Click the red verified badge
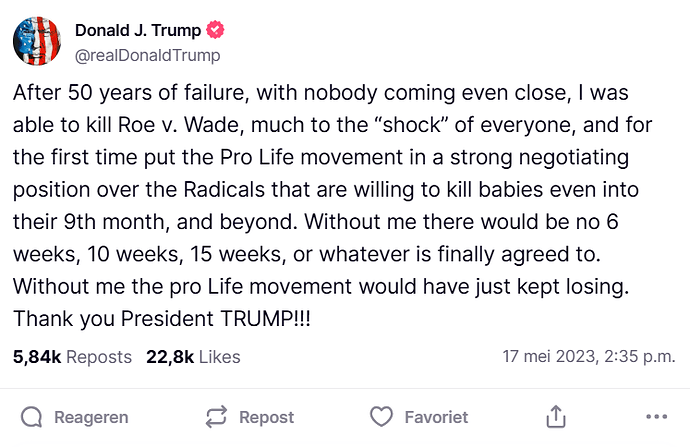Screen dimensions: 690x447 (x=215, y=31)
